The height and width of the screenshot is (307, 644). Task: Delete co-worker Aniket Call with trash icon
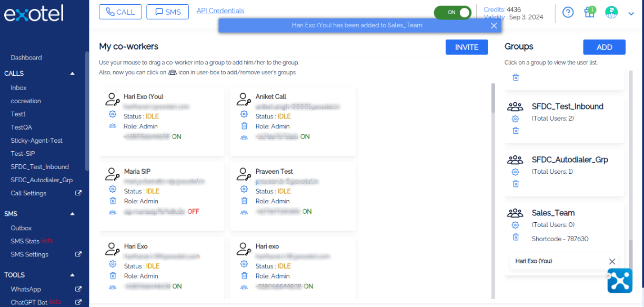tap(244, 125)
